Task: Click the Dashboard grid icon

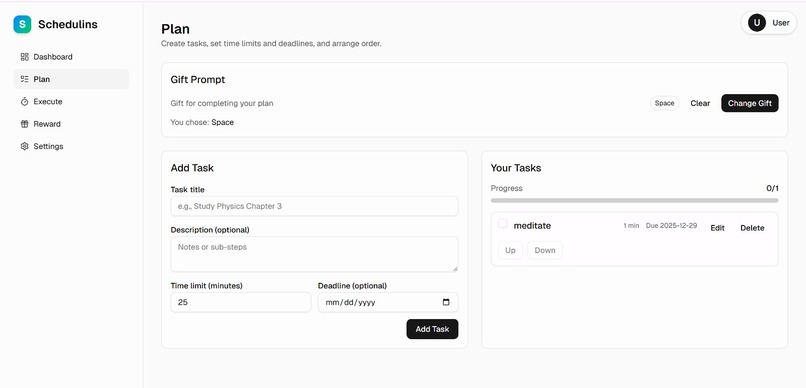Action: coord(24,57)
